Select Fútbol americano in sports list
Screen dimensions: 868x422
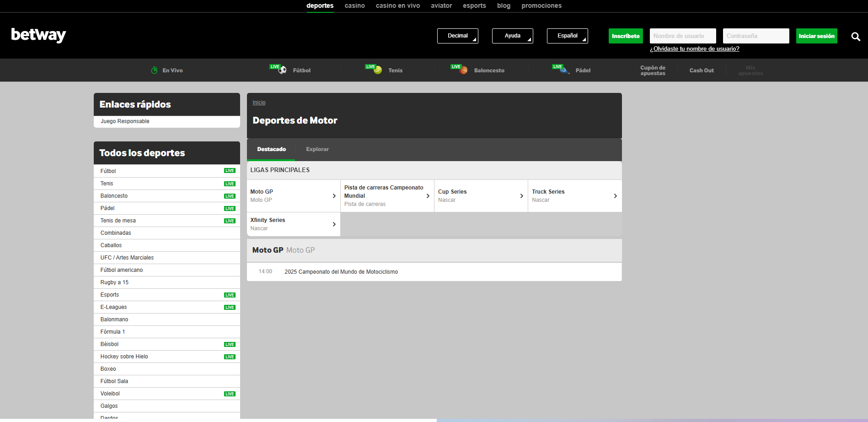point(167,270)
